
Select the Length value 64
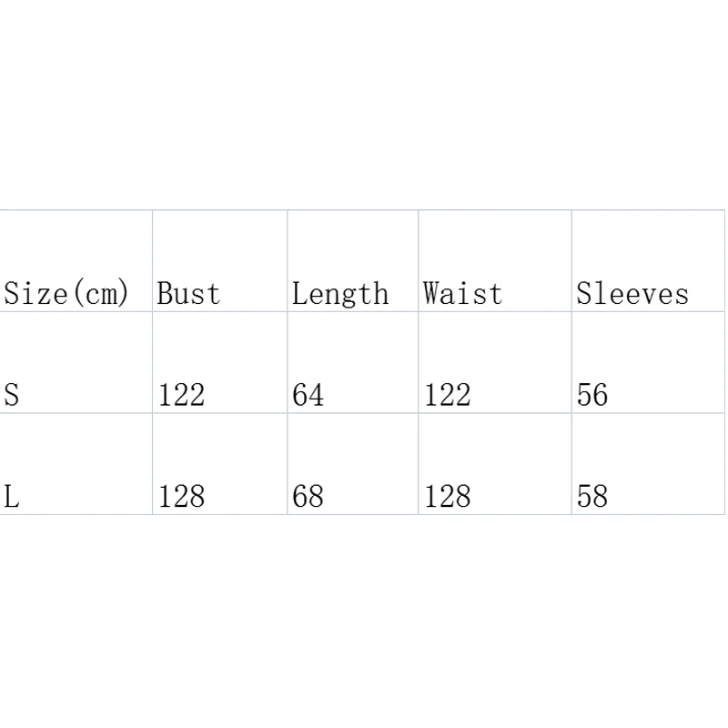click(x=308, y=395)
